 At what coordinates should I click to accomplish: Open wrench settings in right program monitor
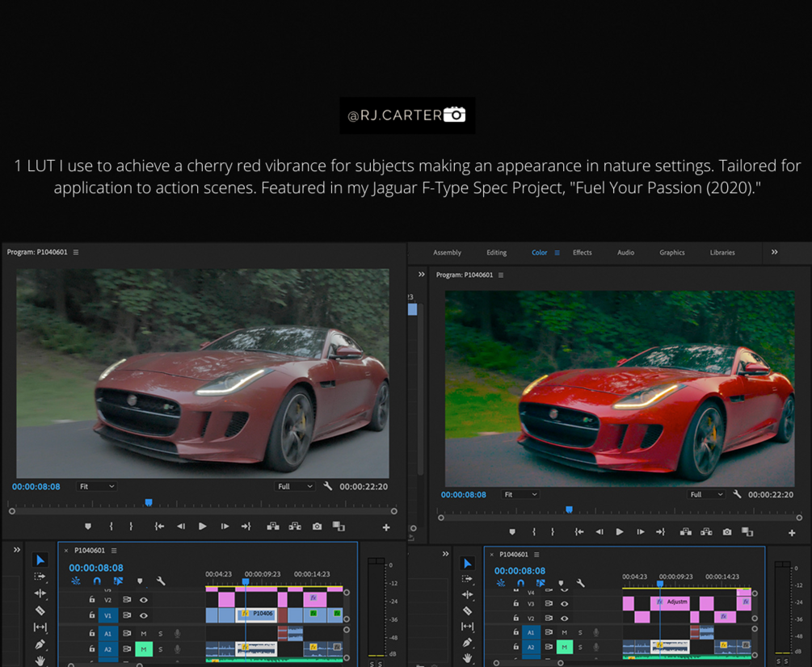coord(737,494)
